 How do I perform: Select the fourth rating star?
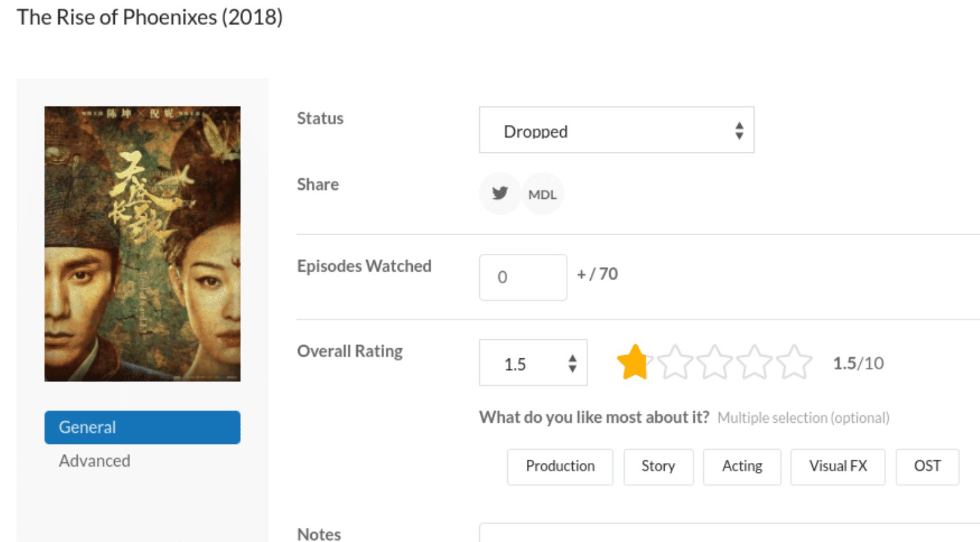[754, 362]
